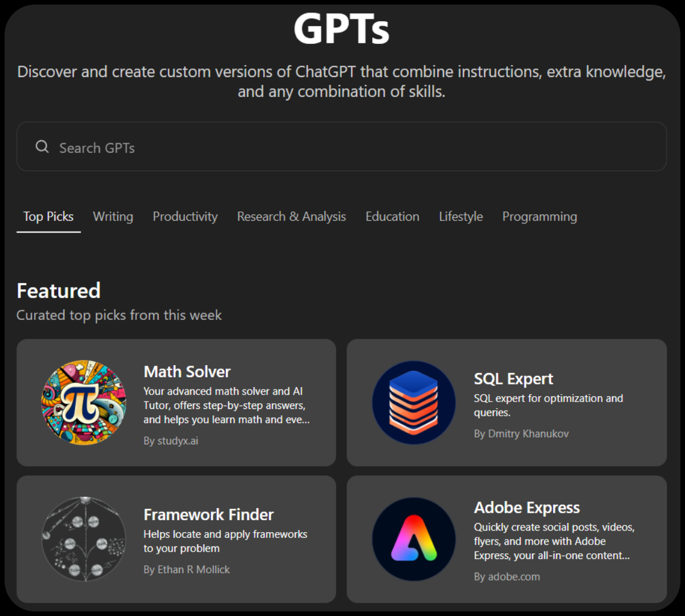Open the SQL Expert title link
Screen dimensions: 685x616
[x=514, y=379]
